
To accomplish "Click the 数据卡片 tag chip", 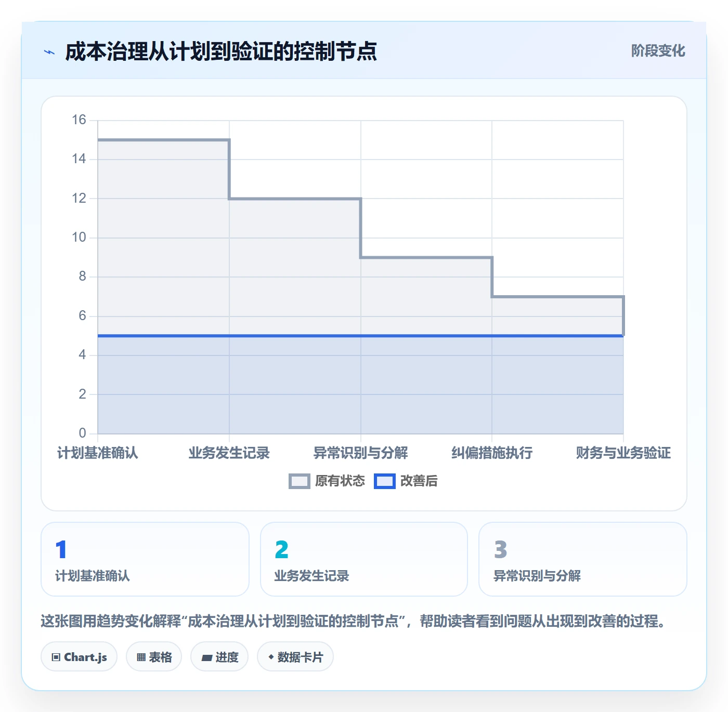I will click(x=295, y=657).
